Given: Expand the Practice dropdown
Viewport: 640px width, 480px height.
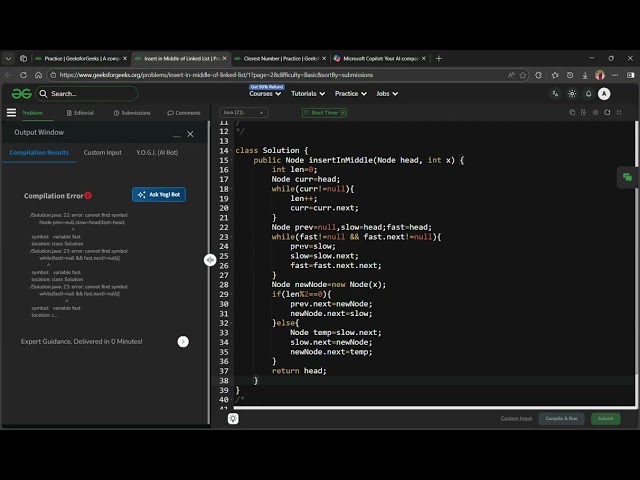Looking at the screenshot, I should tap(351, 94).
